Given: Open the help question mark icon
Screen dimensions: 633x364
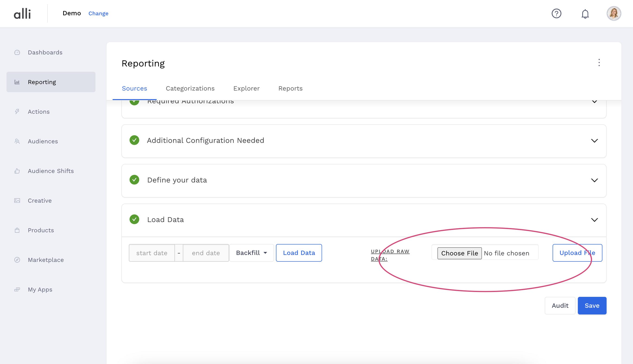Looking at the screenshot, I should coord(556,13).
